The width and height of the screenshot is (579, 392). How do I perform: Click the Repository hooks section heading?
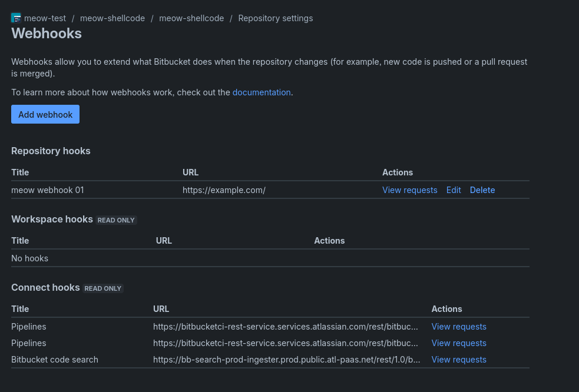pyautogui.click(x=51, y=151)
